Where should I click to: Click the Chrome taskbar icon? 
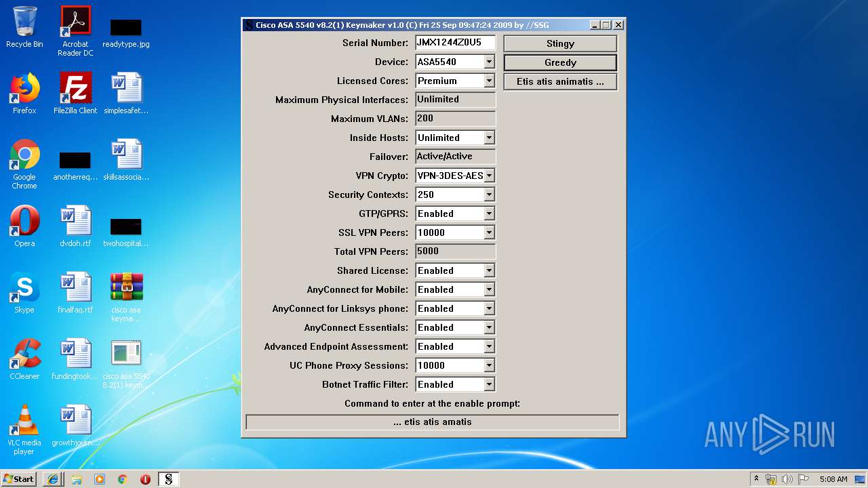[x=123, y=479]
